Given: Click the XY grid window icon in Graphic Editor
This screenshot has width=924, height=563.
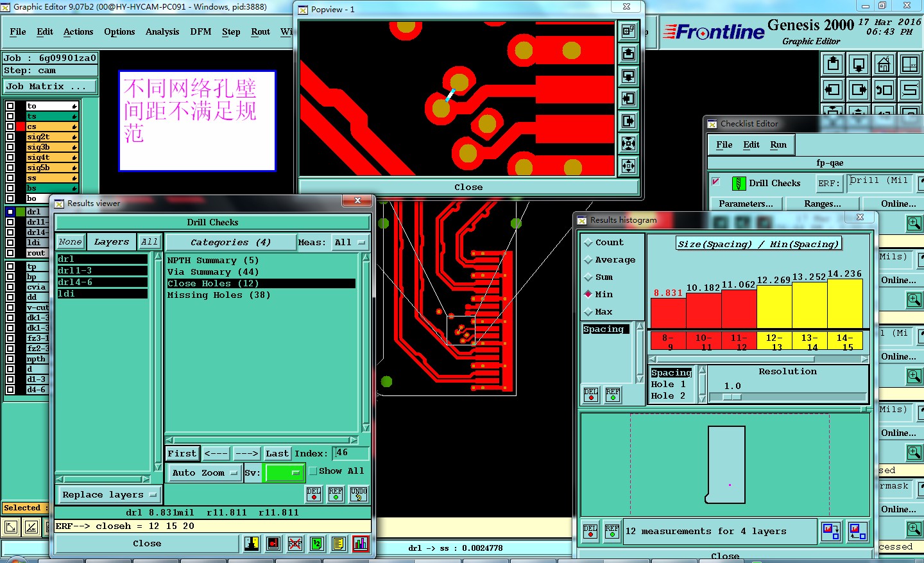Looking at the screenshot, I should pos(910,64).
